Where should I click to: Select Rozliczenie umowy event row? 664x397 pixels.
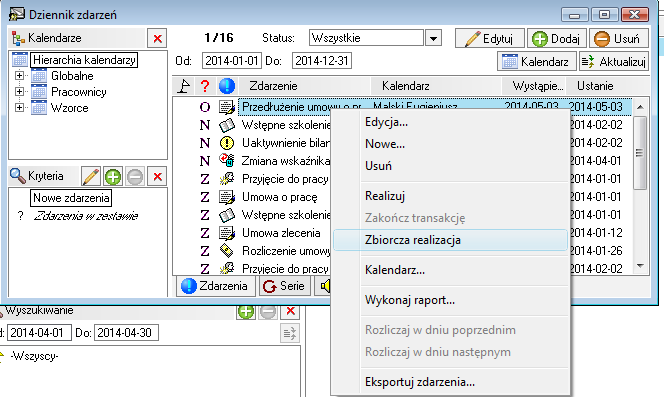pos(286,251)
